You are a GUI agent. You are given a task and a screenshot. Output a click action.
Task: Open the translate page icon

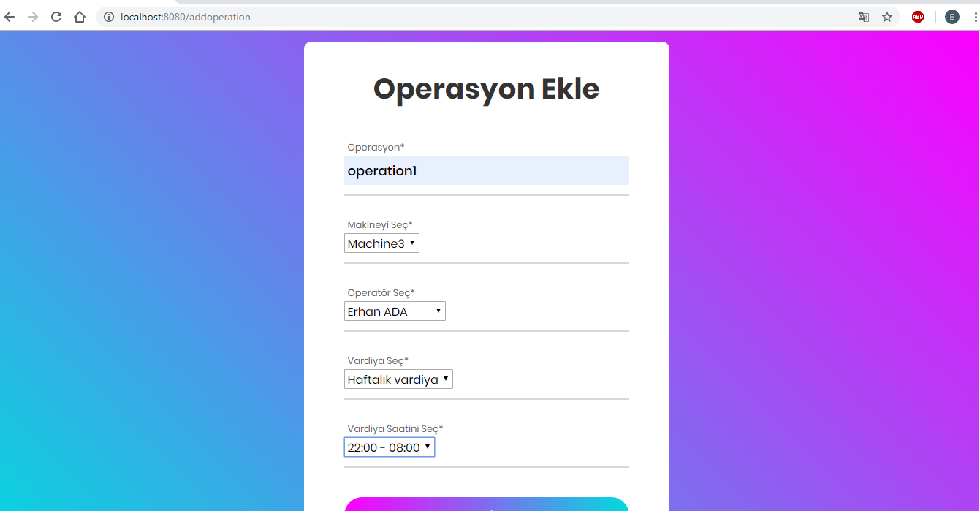[864, 17]
